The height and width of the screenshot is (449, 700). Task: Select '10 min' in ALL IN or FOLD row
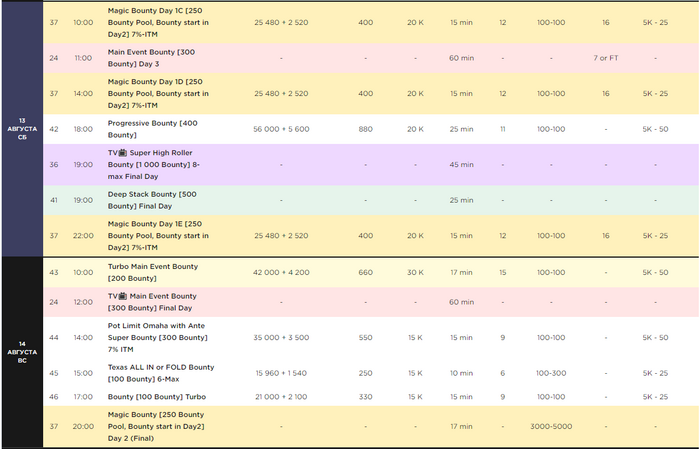[x=462, y=373]
